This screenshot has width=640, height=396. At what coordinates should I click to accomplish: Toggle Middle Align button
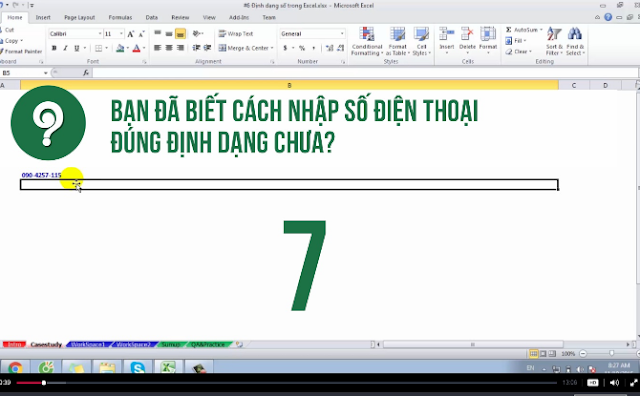[169, 33]
